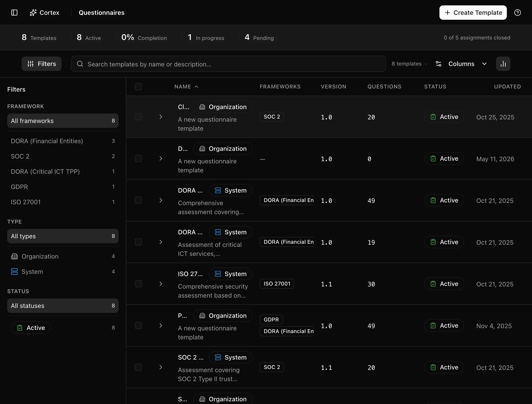Select All frameworks filter
Screen dimensions: 532x404
click(x=63, y=121)
